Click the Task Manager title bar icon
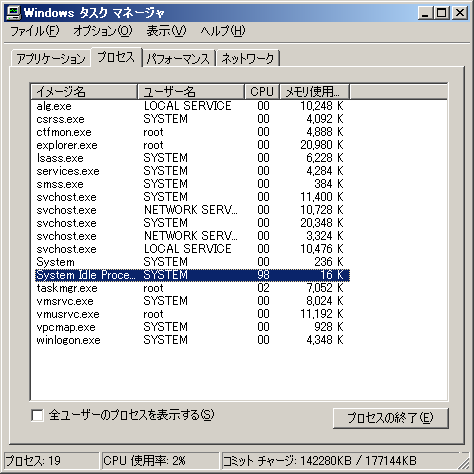The image size is (474, 474). click(x=14, y=13)
